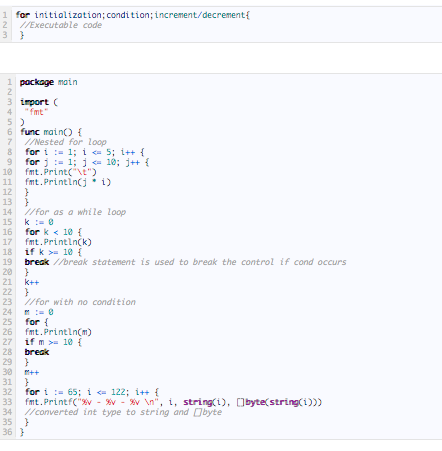Click the "fmt" import string
The height and width of the screenshot is (451, 442).
[36, 112]
